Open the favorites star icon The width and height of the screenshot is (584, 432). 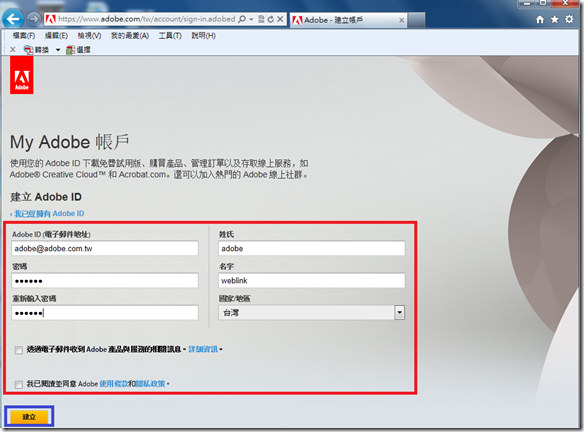click(555, 19)
